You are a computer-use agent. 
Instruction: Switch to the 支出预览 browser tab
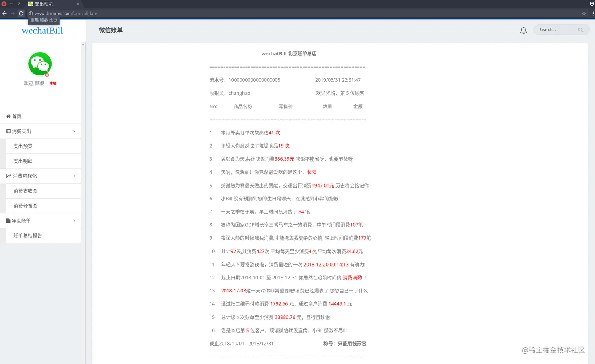pyautogui.click(x=51, y=4)
